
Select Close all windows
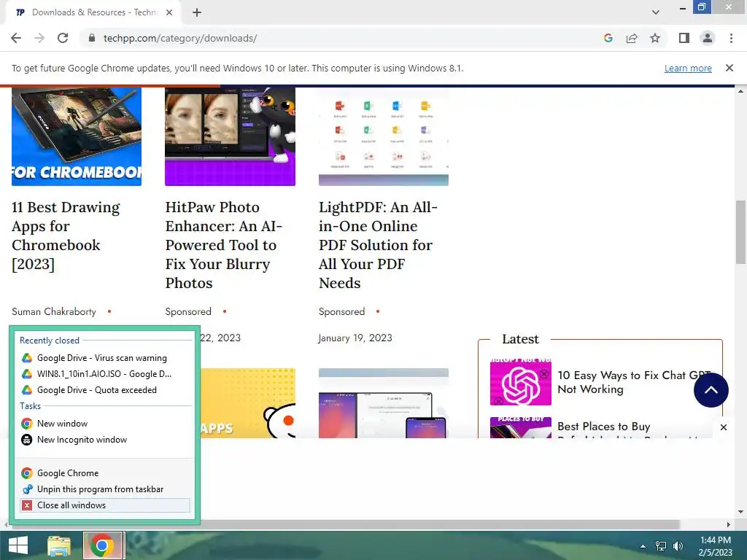105,505
